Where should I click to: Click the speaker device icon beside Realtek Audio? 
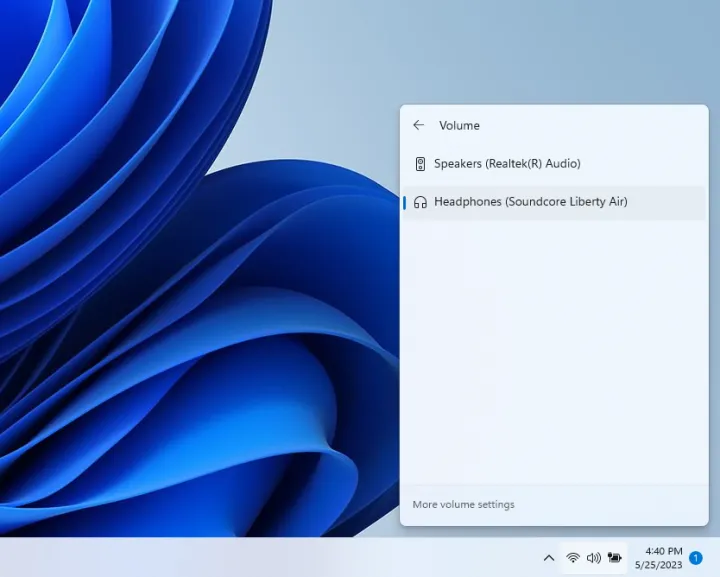420,164
